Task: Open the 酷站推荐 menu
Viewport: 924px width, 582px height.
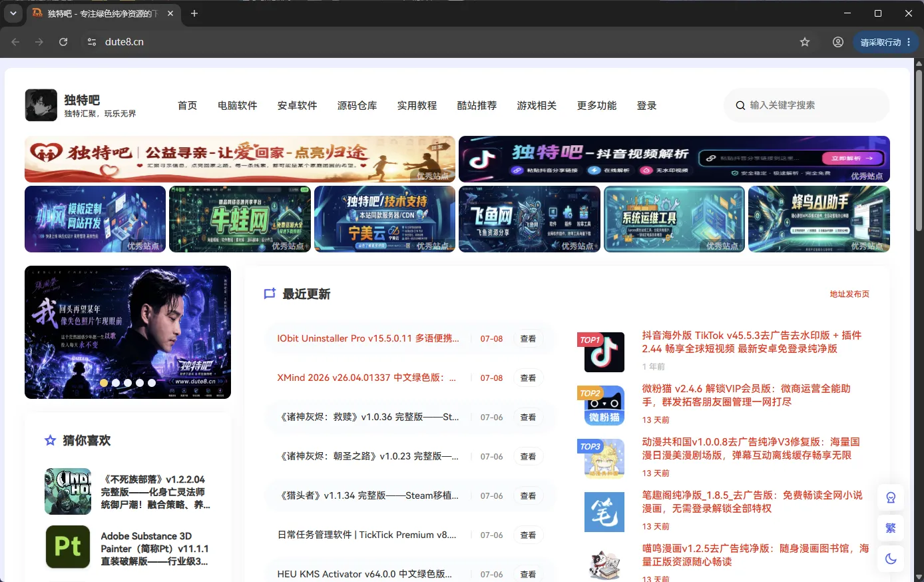Action: [477, 105]
